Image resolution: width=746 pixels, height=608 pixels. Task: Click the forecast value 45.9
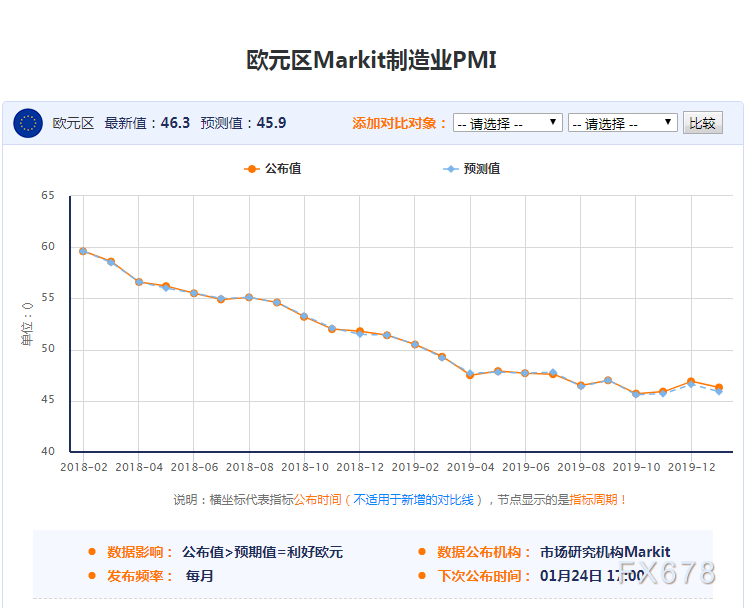(x=271, y=123)
